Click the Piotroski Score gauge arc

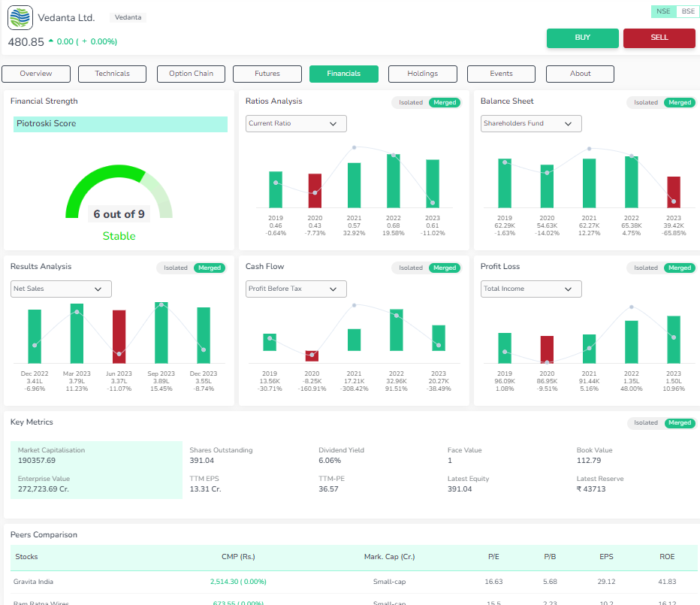click(x=105, y=180)
